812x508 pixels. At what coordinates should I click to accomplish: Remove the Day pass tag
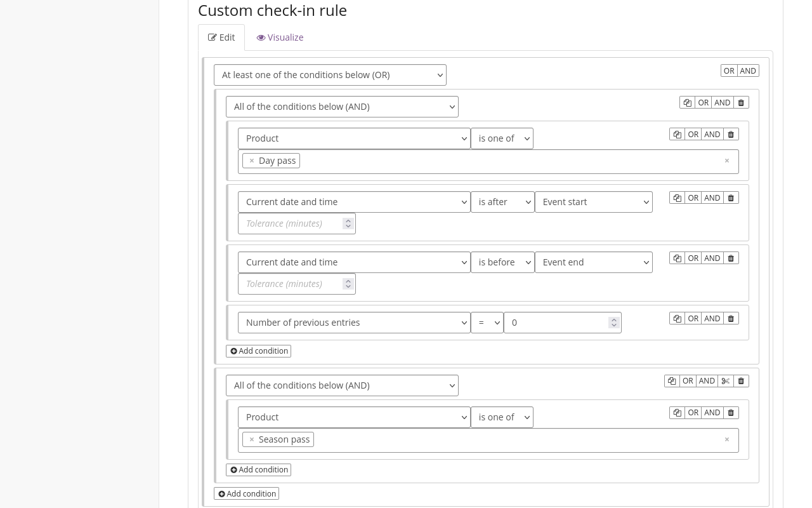[x=252, y=161]
